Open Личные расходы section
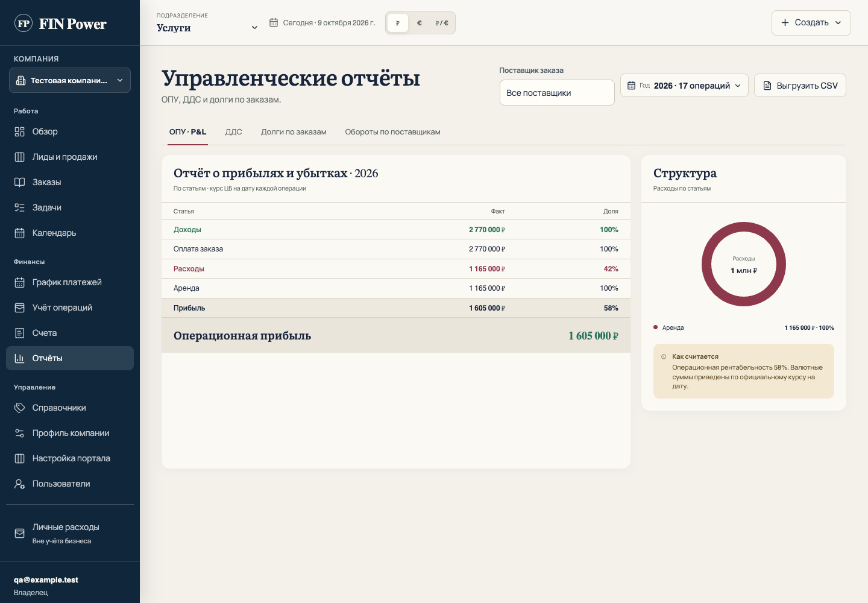This screenshot has height=603, width=868. click(x=70, y=533)
